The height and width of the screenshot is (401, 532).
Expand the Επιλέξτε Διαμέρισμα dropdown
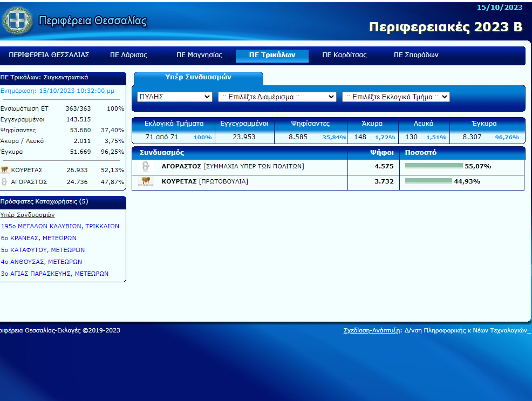[277, 97]
